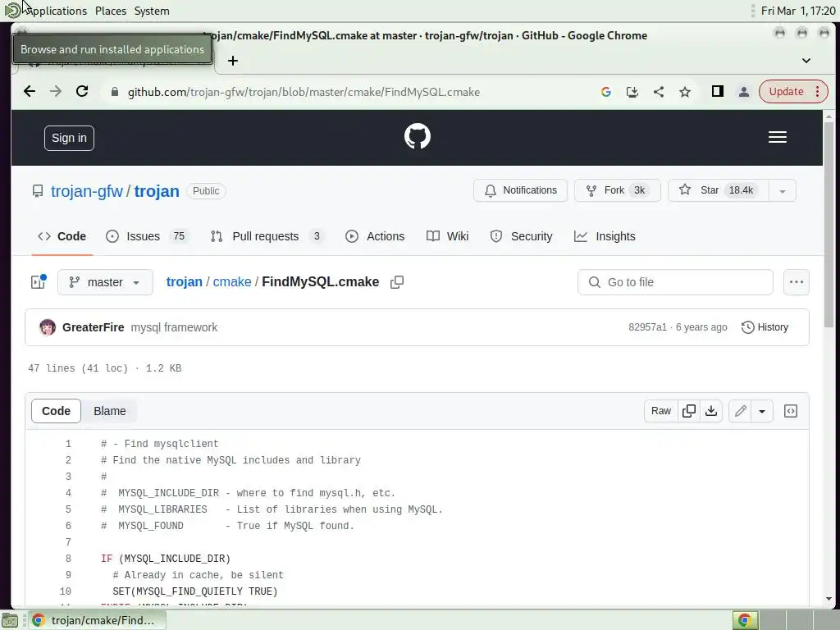
Task: Open more file actions menu
Action: click(x=796, y=282)
